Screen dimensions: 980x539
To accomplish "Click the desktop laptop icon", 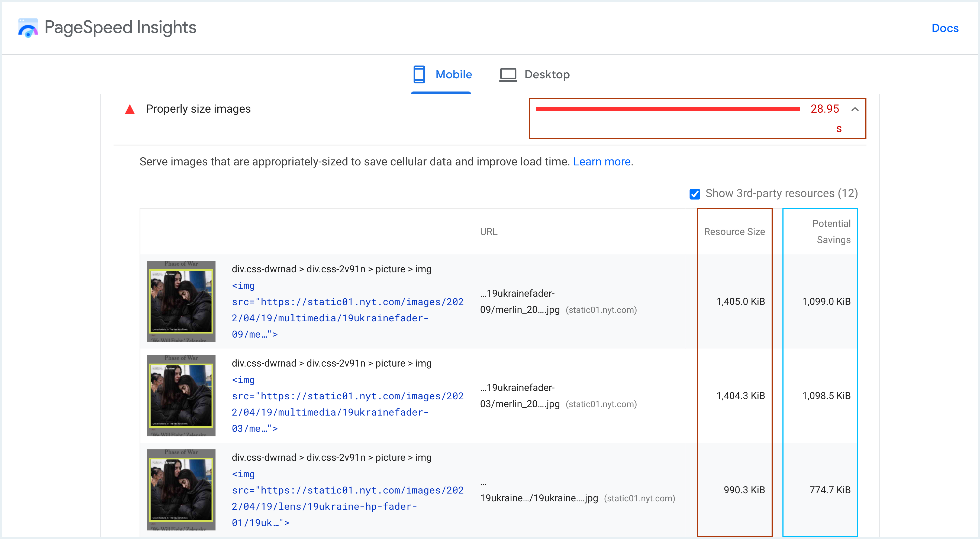I will click(508, 74).
